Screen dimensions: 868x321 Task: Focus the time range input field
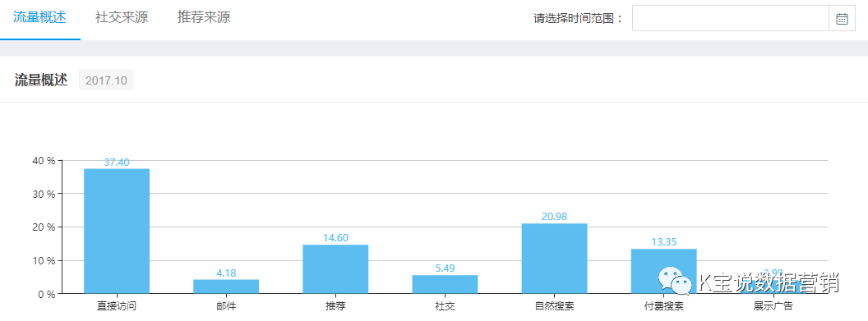tap(731, 19)
